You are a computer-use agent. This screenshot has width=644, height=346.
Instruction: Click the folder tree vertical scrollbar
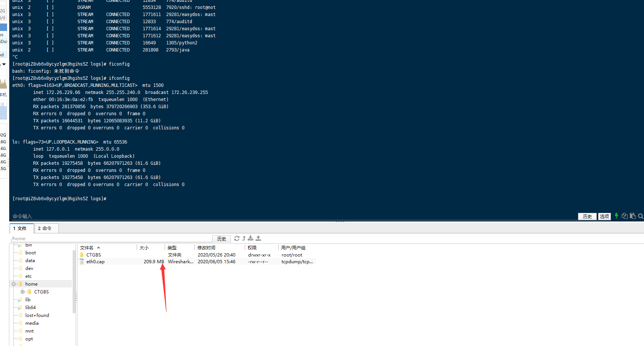pyautogui.click(x=74, y=281)
